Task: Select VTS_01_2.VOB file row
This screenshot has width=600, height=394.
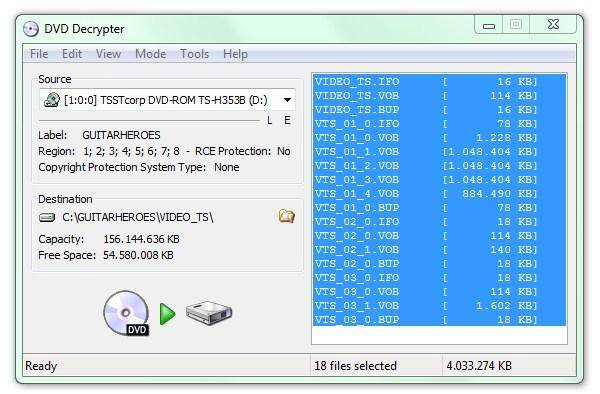Action: (439, 166)
